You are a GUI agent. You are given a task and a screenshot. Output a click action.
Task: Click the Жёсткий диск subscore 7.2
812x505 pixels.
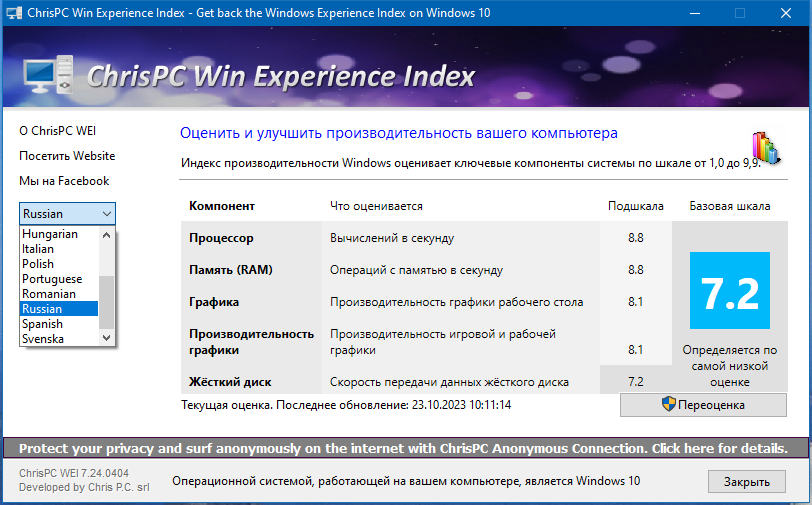point(635,382)
